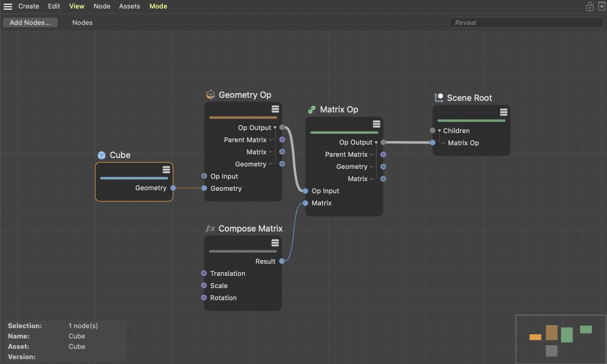This screenshot has height=364, width=607.
Task: Open the Create menu
Action: 29,7
